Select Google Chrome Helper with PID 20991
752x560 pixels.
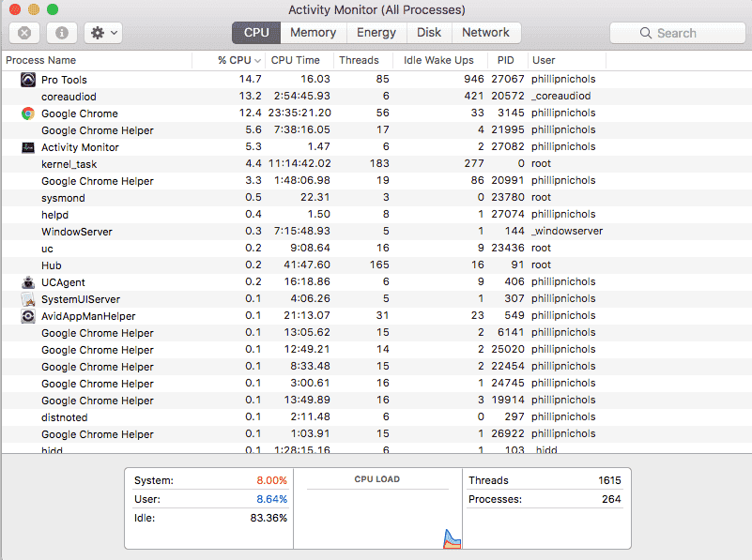point(377,181)
